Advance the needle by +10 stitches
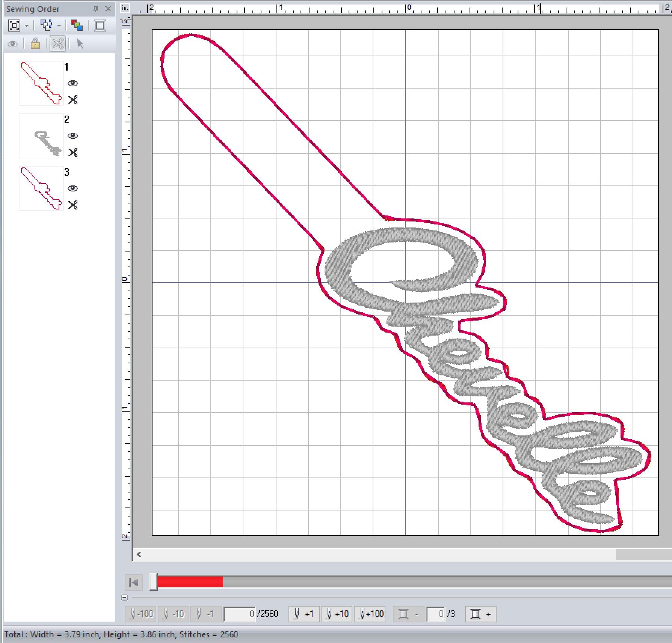 click(337, 614)
